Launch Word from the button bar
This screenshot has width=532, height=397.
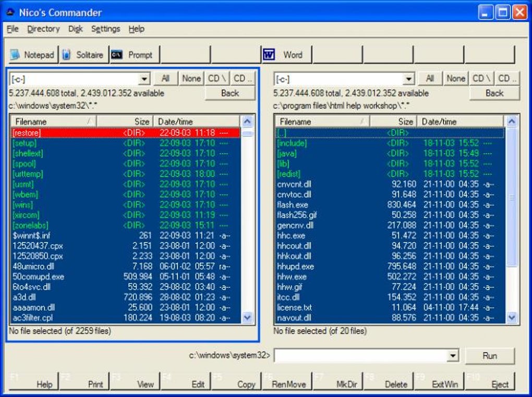pos(287,55)
